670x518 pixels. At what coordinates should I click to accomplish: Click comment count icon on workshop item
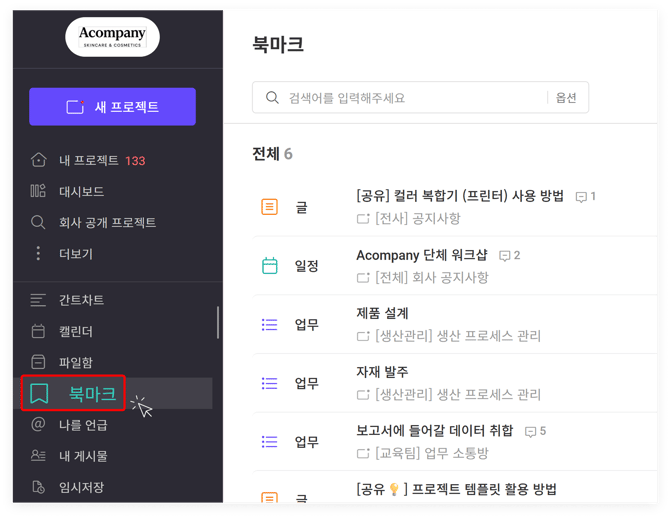pyautogui.click(x=505, y=256)
